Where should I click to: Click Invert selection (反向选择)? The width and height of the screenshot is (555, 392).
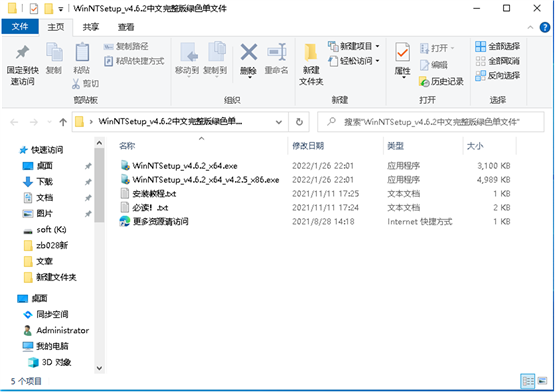coord(498,75)
